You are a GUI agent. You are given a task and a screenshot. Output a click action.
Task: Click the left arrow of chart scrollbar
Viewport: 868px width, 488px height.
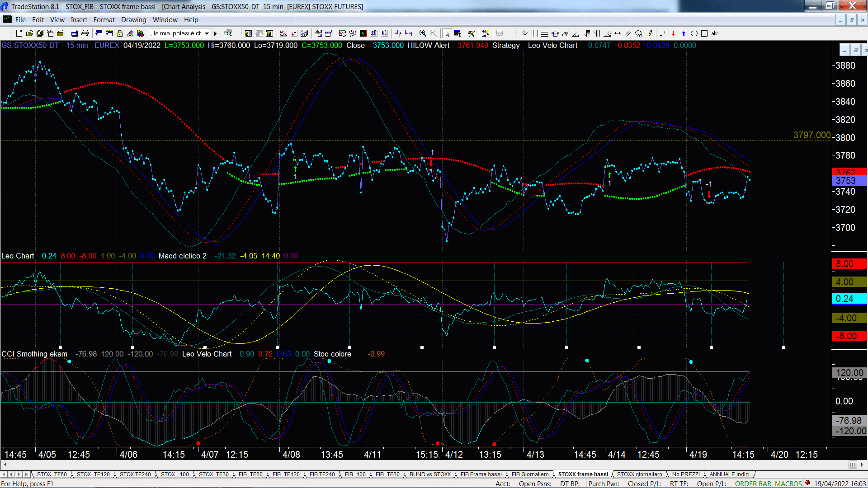click(5, 465)
